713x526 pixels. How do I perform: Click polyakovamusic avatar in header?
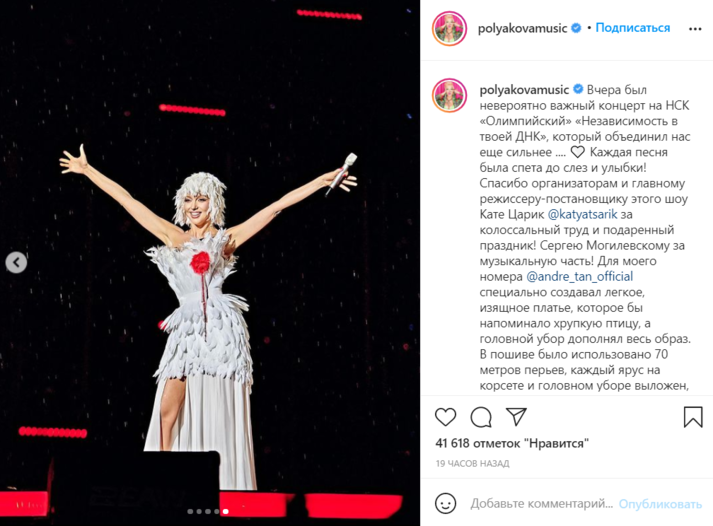click(x=449, y=29)
